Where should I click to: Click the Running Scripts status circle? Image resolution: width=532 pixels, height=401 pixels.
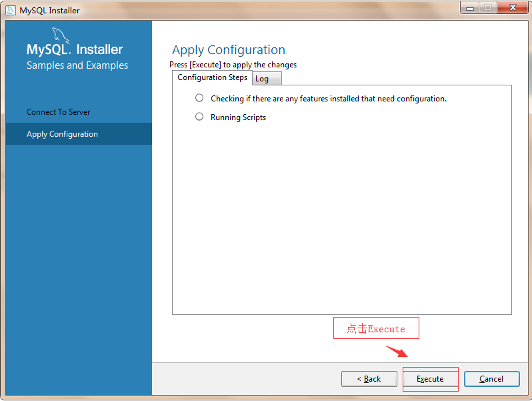click(x=199, y=117)
